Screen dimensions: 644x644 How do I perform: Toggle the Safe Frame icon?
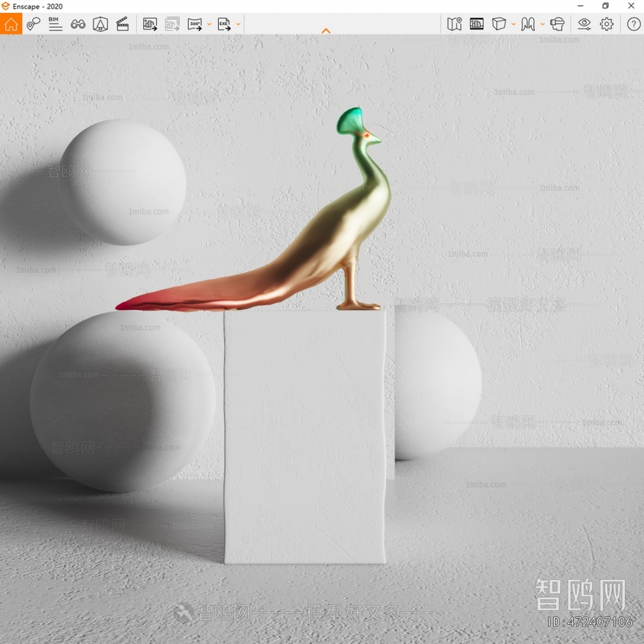pyautogui.click(x=100, y=24)
